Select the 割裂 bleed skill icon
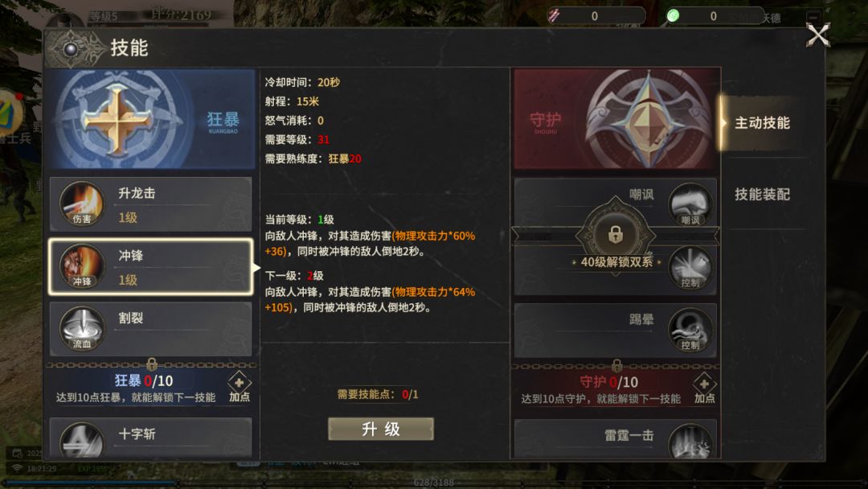 [x=82, y=329]
